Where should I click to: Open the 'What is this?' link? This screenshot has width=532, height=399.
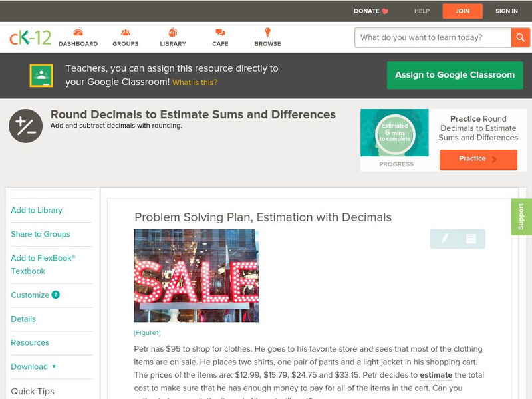tap(195, 82)
